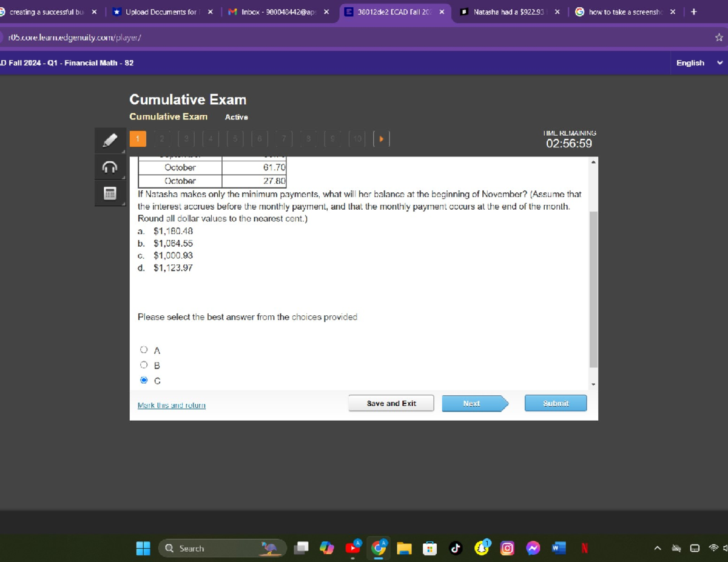The height and width of the screenshot is (562, 728).
Task: Open Task View on the taskbar
Action: point(302,548)
